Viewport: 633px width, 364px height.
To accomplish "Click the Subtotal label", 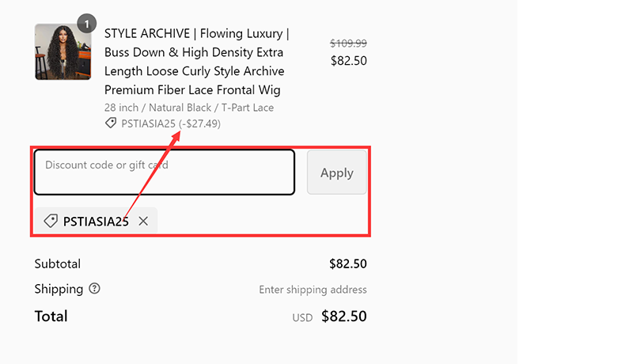I will point(58,264).
